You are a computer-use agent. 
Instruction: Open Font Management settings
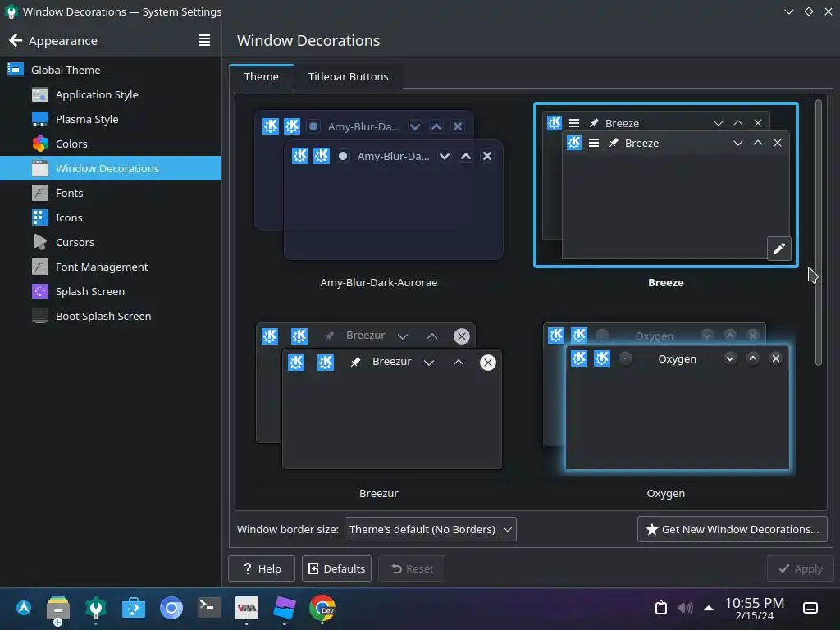111,267
